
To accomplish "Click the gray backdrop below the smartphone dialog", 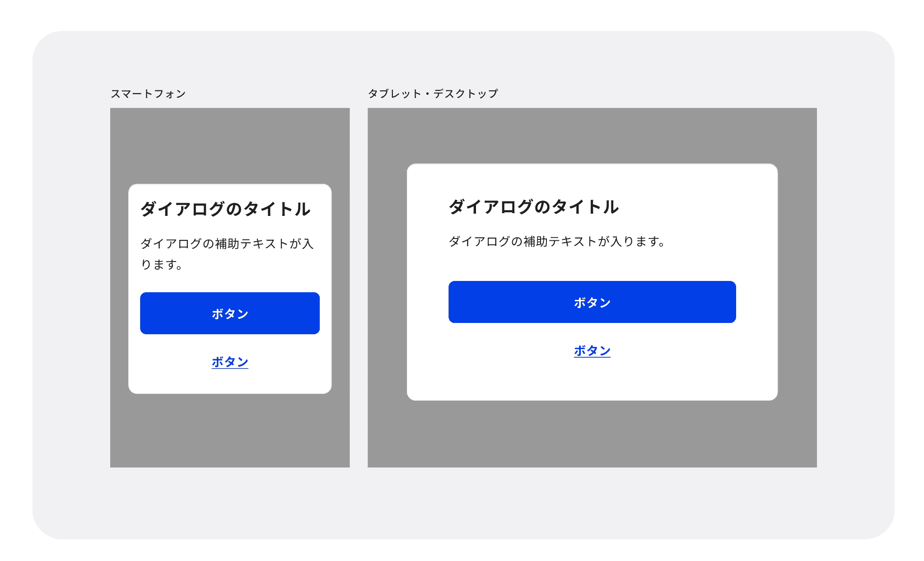I will 229,431.
